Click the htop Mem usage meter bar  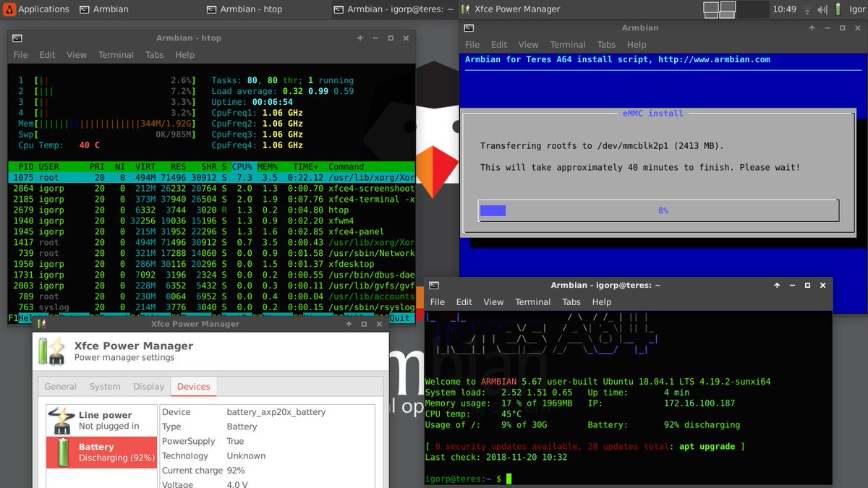[x=107, y=124]
